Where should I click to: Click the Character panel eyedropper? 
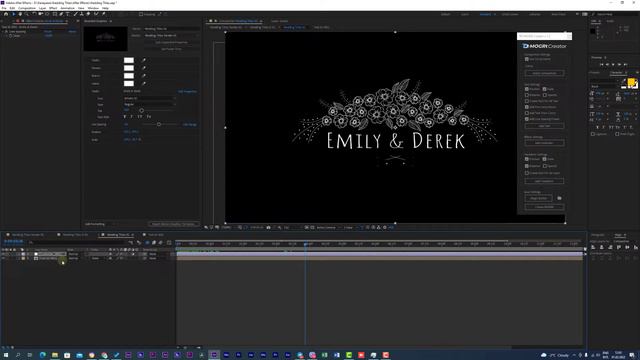tap(624, 82)
